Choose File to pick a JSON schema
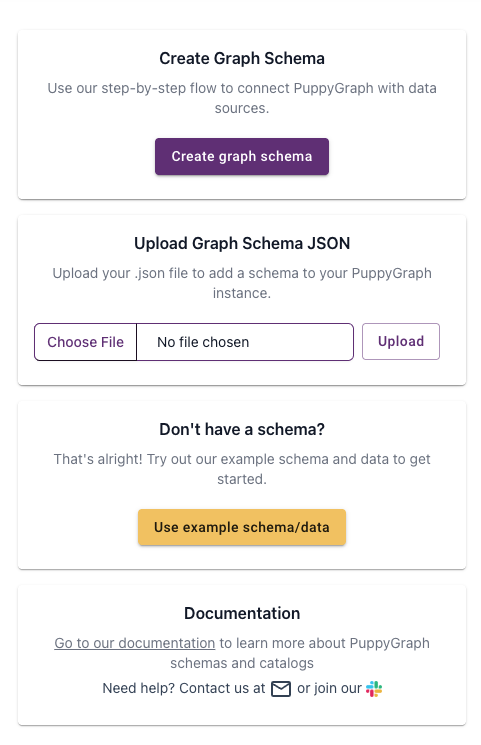 86,342
